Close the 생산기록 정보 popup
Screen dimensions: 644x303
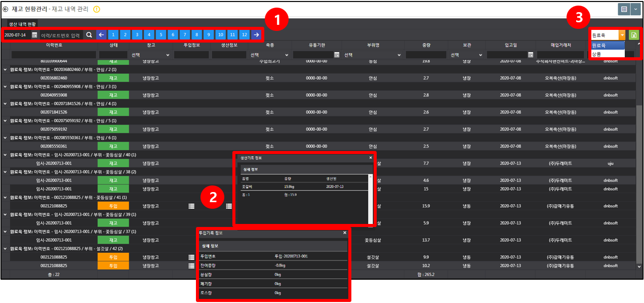click(x=371, y=158)
